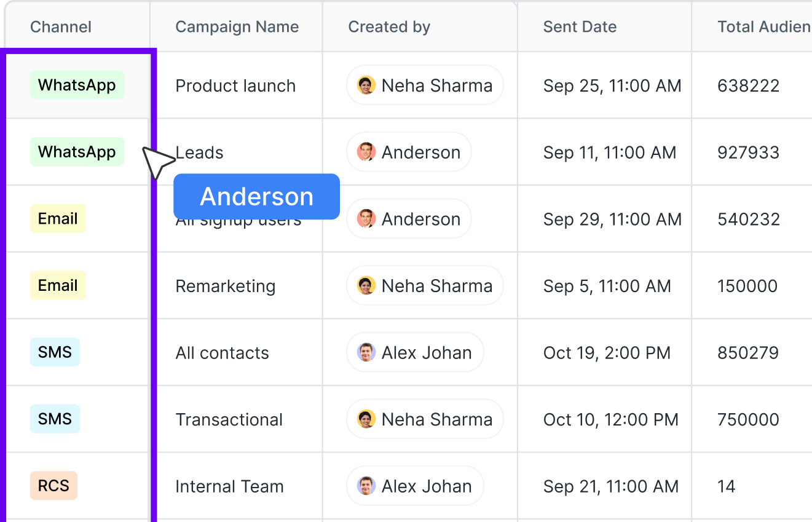Select the Campaign Name column header
Image resolution: width=812 pixels, height=522 pixels.
pos(237,26)
